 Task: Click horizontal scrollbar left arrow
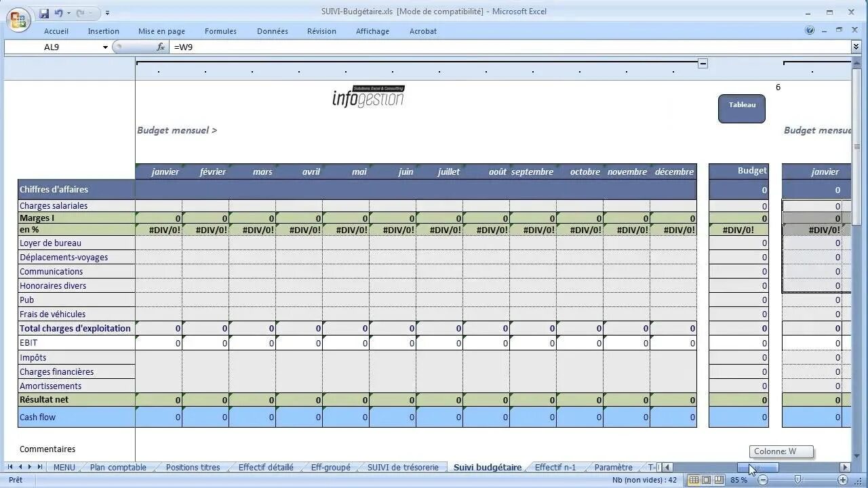coord(667,467)
